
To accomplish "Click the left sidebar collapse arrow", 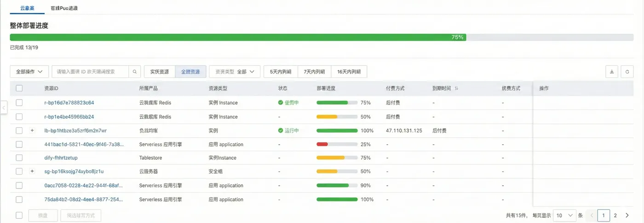I will [x=4, y=107].
